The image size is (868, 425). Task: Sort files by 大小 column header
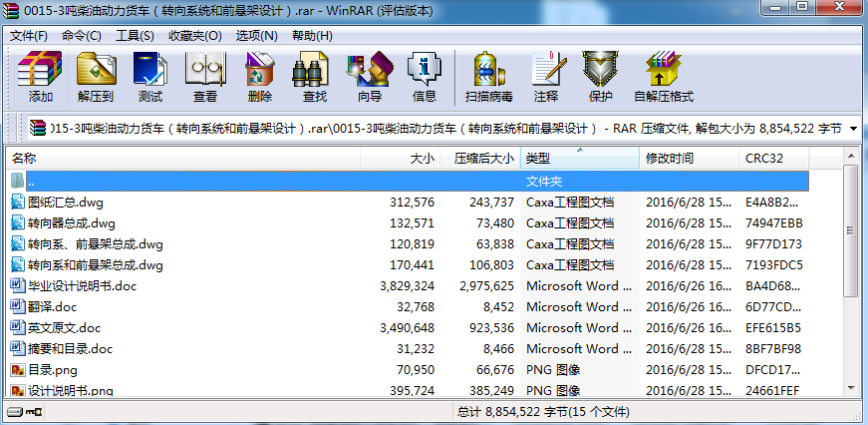tap(401, 158)
